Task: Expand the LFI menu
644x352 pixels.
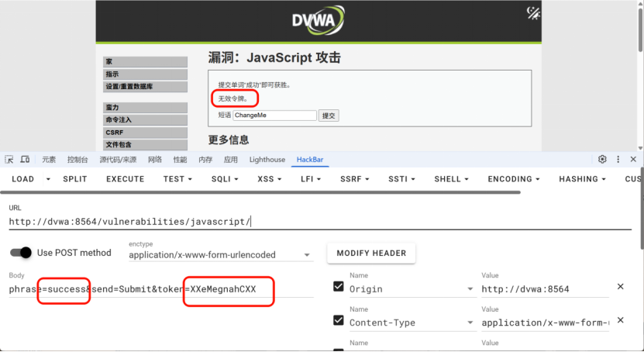Action: pos(311,179)
